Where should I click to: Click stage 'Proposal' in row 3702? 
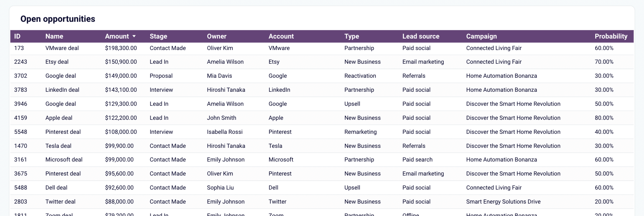click(161, 76)
